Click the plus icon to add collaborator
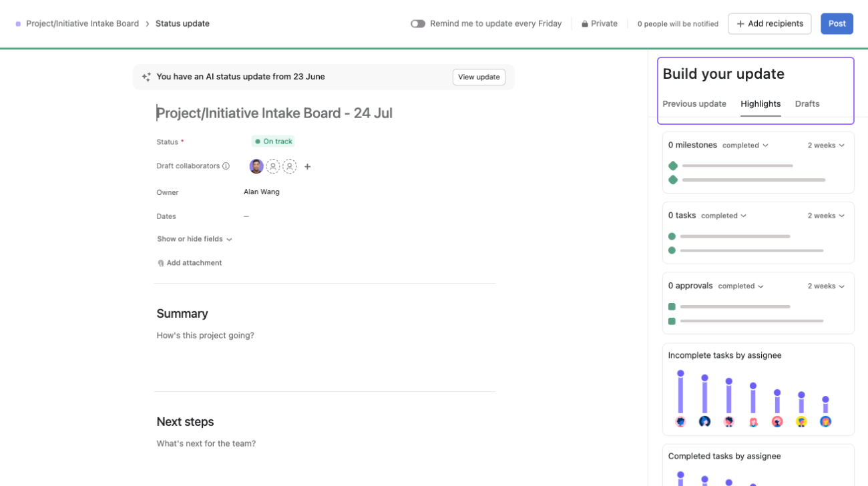 point(308,167)
